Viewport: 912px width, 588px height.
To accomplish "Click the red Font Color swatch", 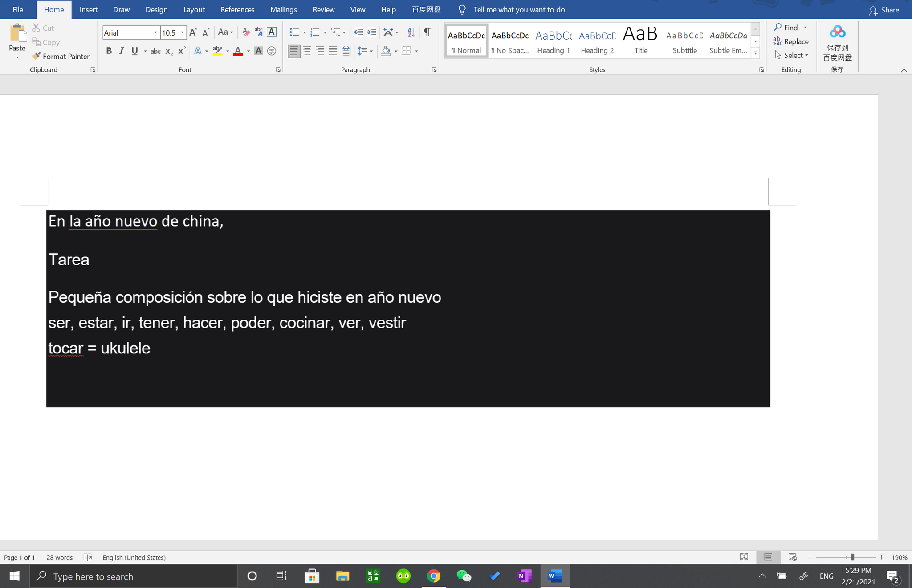I will tap(238, 51).
